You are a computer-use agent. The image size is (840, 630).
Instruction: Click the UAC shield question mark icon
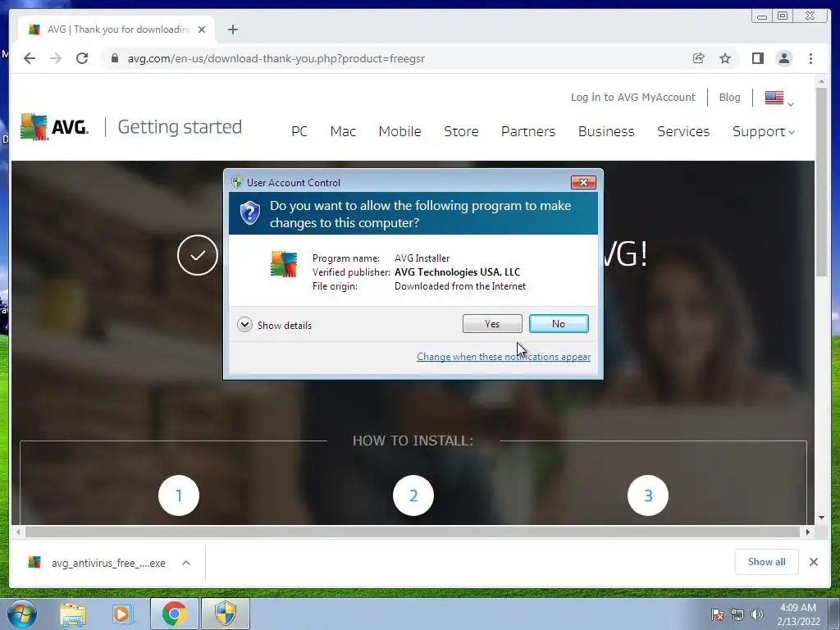[249, 213]
